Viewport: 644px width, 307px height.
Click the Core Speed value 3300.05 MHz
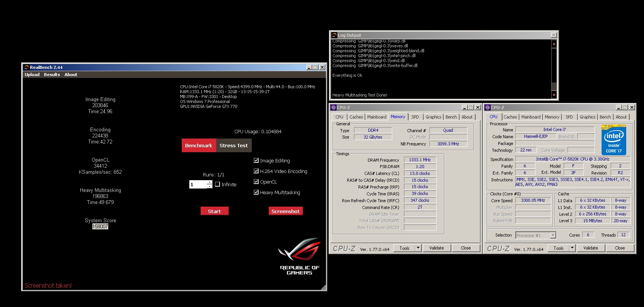(533, 200)
